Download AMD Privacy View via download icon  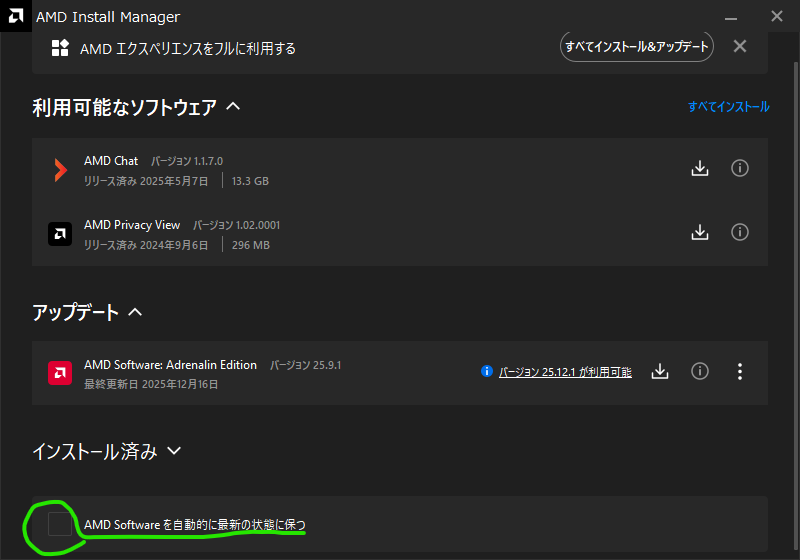(x=699, y=232)
